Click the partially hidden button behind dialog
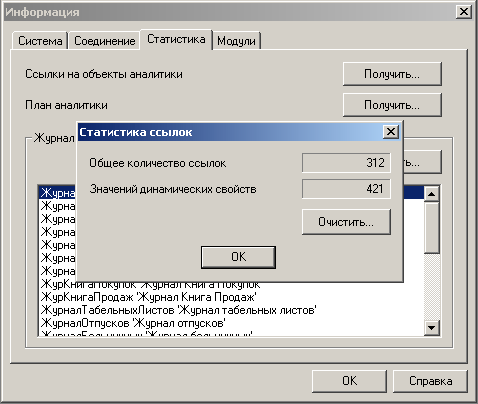 coord(423,162)
